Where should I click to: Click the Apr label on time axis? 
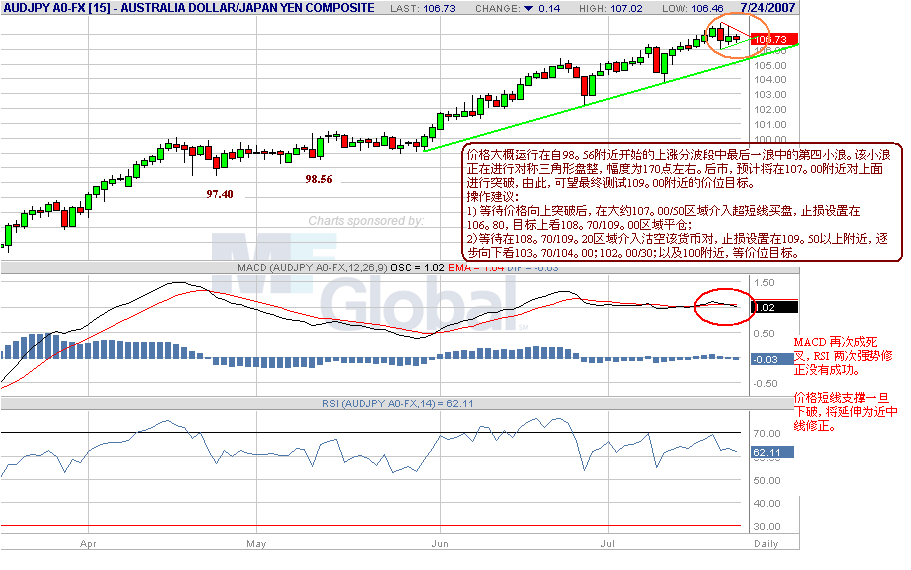(88, 544)
